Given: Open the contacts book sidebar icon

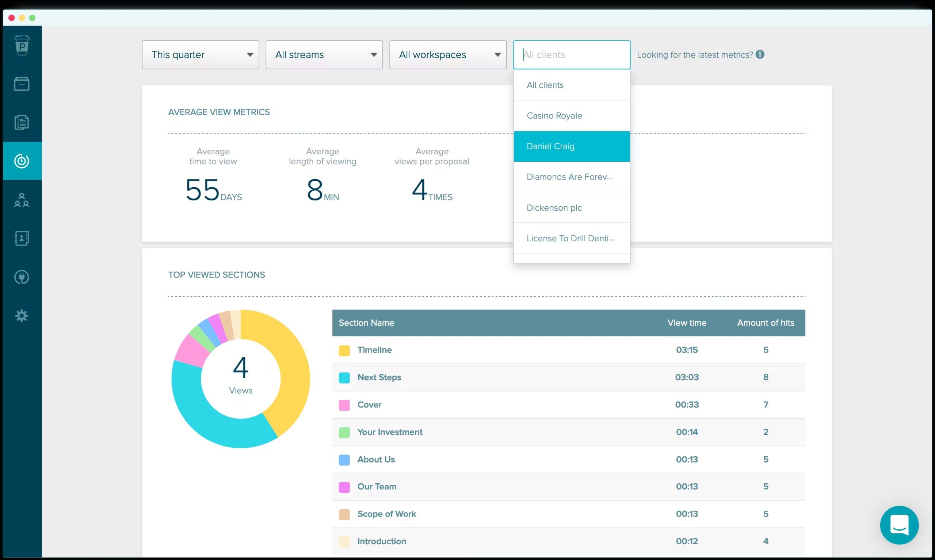Looking at the screenshot, I should coord(22,238).
